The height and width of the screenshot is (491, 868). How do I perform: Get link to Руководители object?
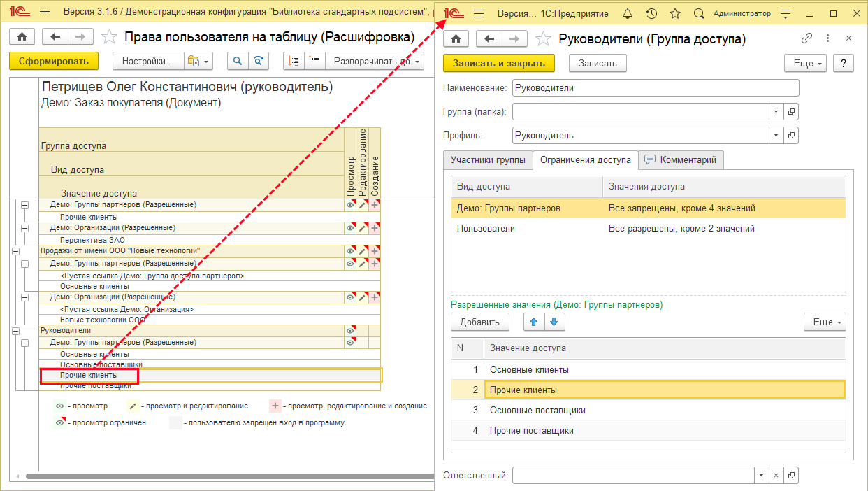(x=806, y=38)
